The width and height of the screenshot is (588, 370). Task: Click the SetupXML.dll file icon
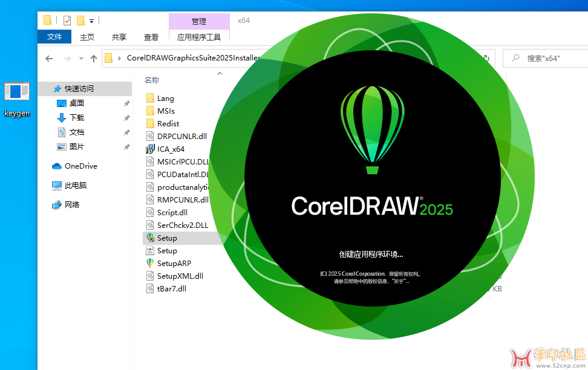[x=150, y=276]
